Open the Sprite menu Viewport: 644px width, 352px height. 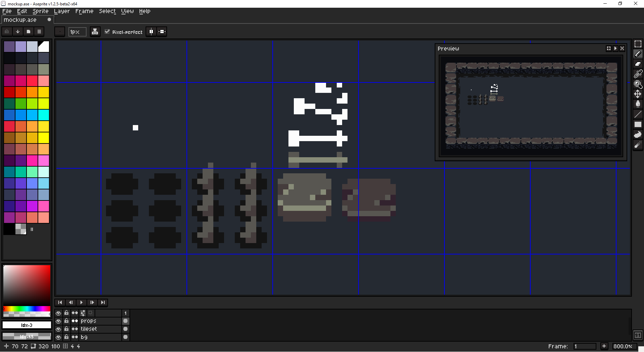[40, 11]
